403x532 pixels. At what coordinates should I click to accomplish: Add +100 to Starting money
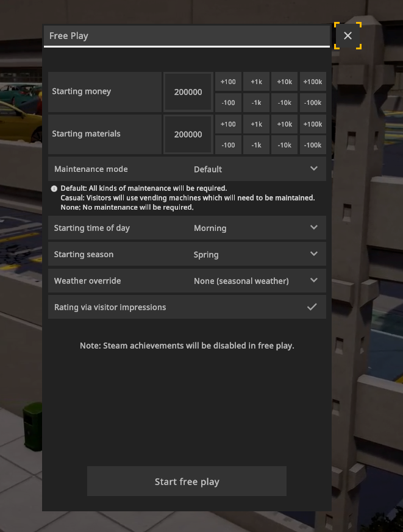tap(228, 82)
